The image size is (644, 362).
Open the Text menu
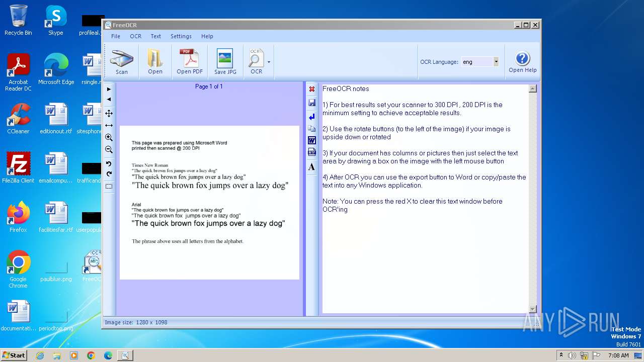pyautogui.click(x=156, y=36)
